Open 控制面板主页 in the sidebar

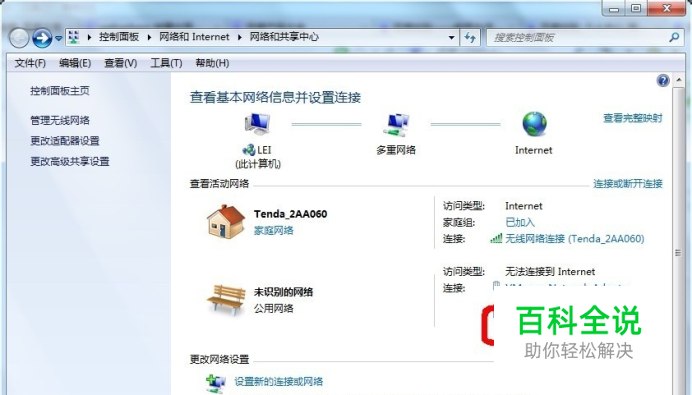[x=60, y=91]
